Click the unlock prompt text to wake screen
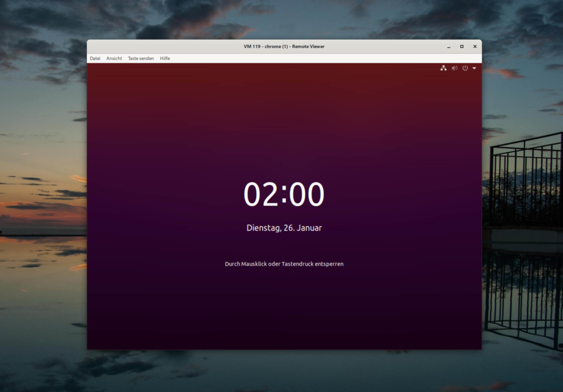The width and height of the screenshot is (563, 392). click(x=284, y=263)
